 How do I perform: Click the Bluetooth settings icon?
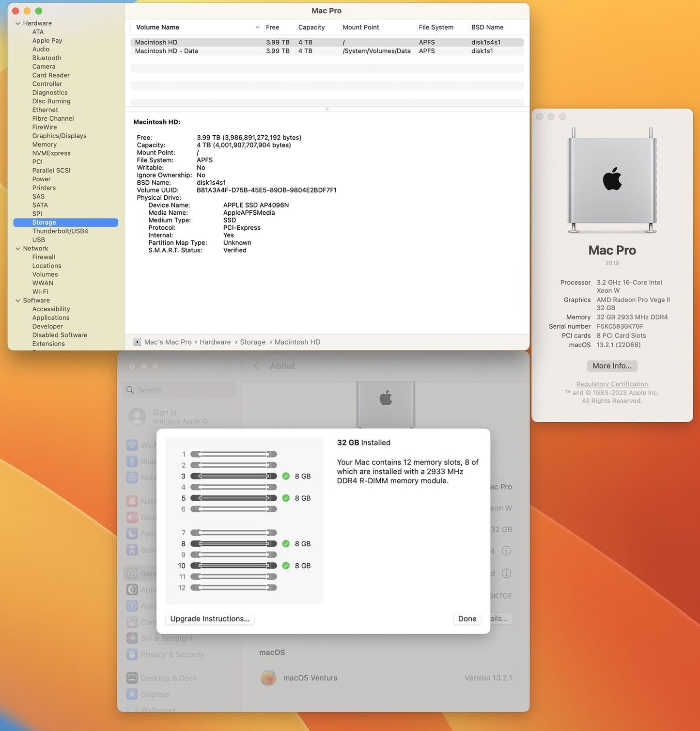click(x=132, y=462)
